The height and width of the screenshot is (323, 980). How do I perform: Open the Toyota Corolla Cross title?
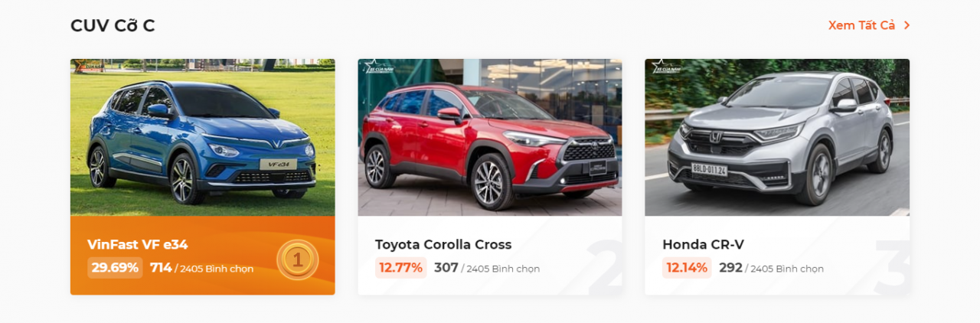click(443, 245)
